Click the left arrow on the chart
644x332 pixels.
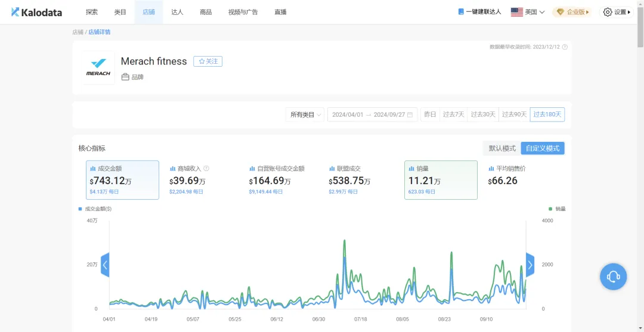[105, 265]
